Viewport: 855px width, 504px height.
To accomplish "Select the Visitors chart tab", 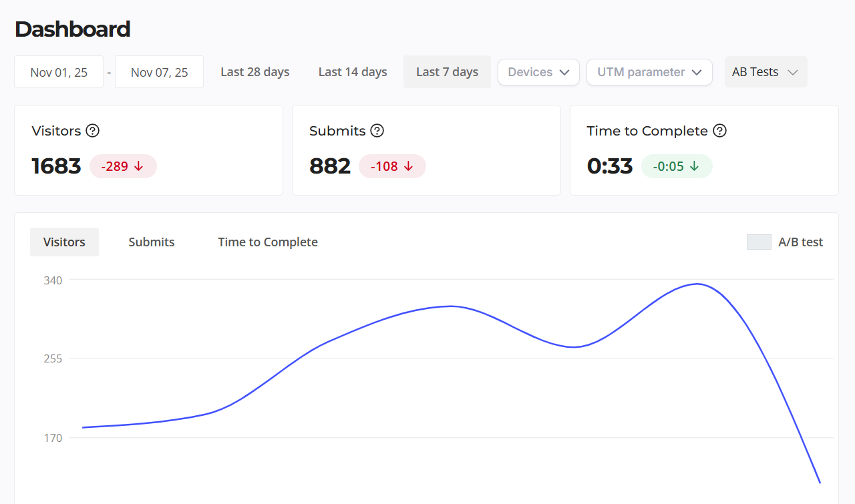I will [64, 242].
